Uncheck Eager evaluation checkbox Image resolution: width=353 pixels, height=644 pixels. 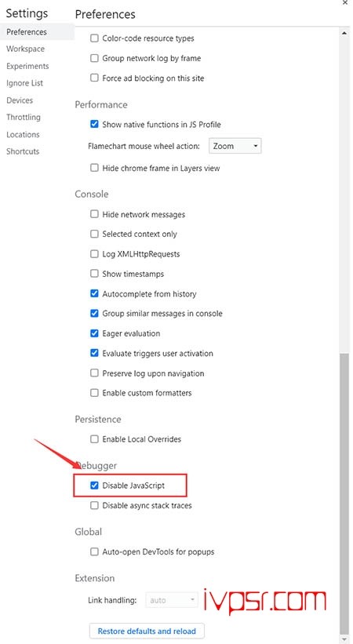[94, 333]
